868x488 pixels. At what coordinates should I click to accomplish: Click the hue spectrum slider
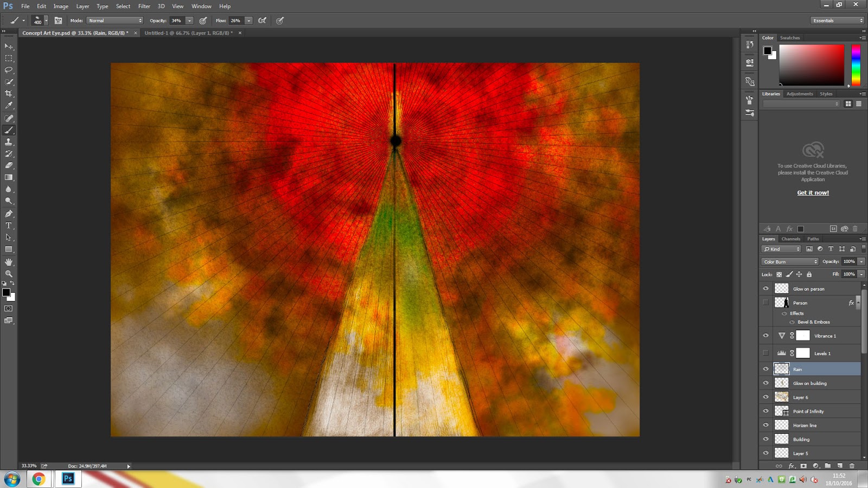pyautogui.click(x=856, y=65)
